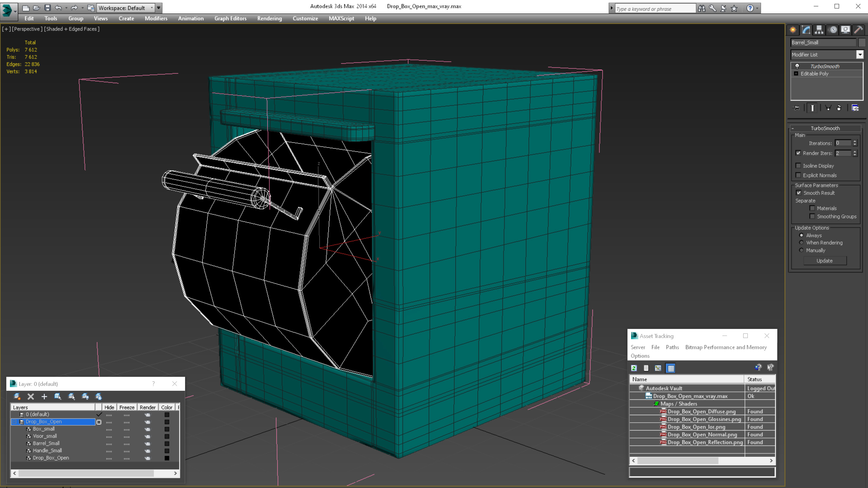Open the Utilities hammer panel tab
The image size is (868, 488).
click(x=859, y=30)
